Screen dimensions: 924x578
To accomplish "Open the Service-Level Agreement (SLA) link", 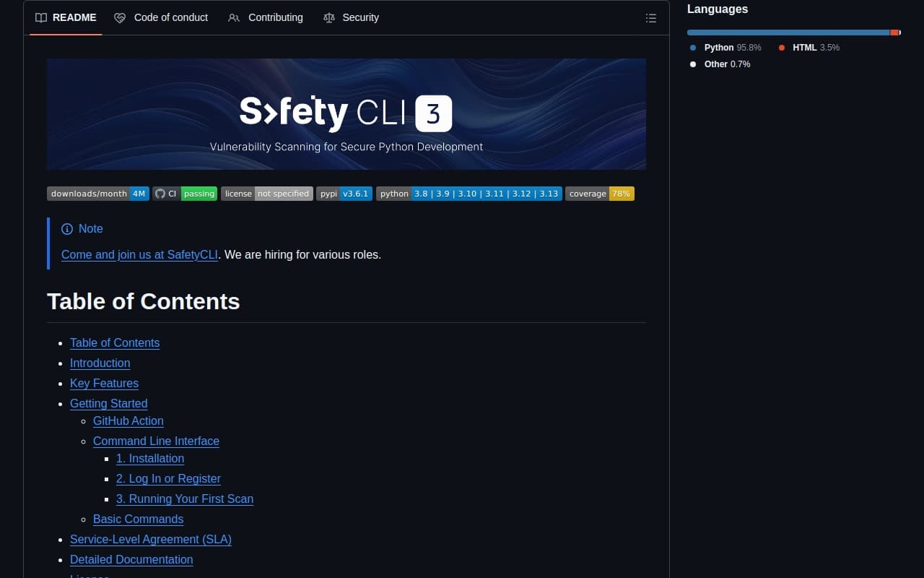I will [x=150, y=539].
